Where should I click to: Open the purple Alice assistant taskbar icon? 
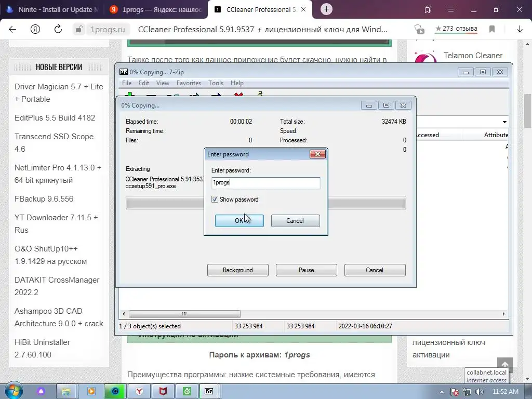[41, 392]
